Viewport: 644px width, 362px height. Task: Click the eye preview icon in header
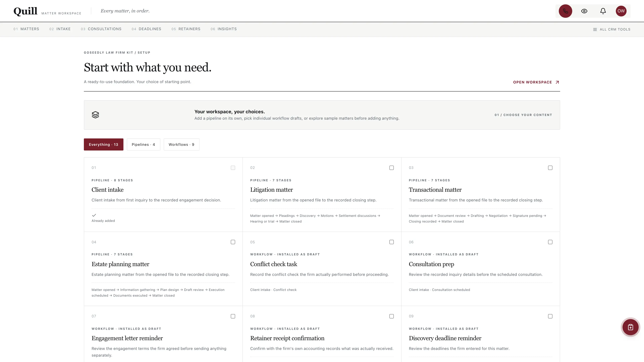click(584, 11)
